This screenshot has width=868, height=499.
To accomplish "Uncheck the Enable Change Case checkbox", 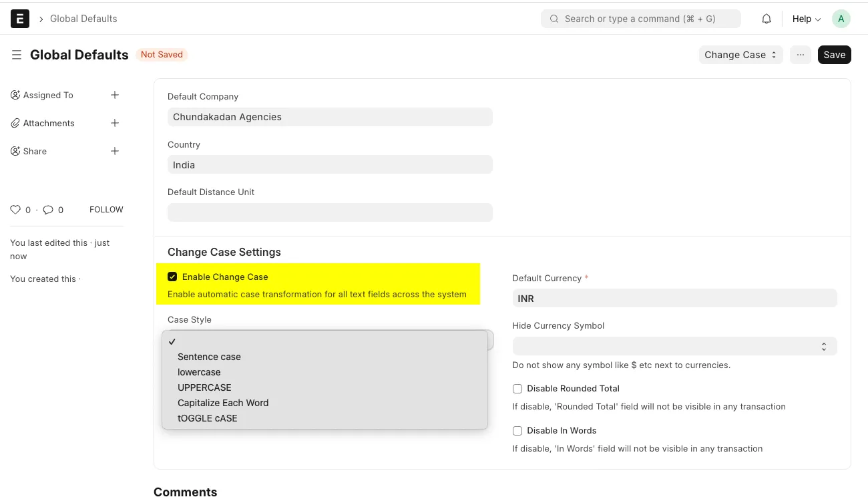I will pyautogui.click(x=172, y=276).
